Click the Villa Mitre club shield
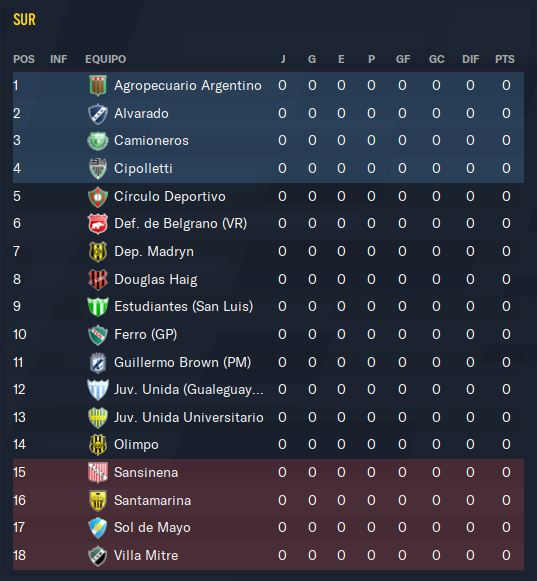Image resolution: width=537 pixels, height=581 pixels. [x=98, y=556]
